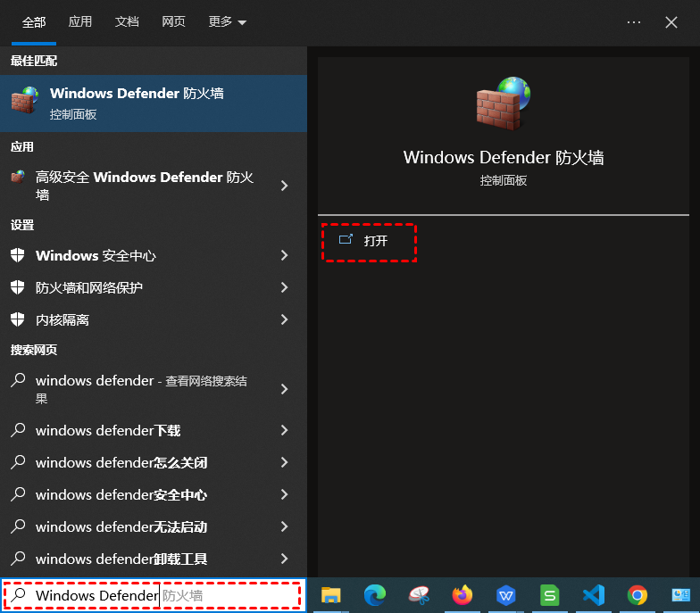This screenshot has height=613, width=700.
Task: Select suggestion windows defender怎么关闭
Action: coord(154,462)
